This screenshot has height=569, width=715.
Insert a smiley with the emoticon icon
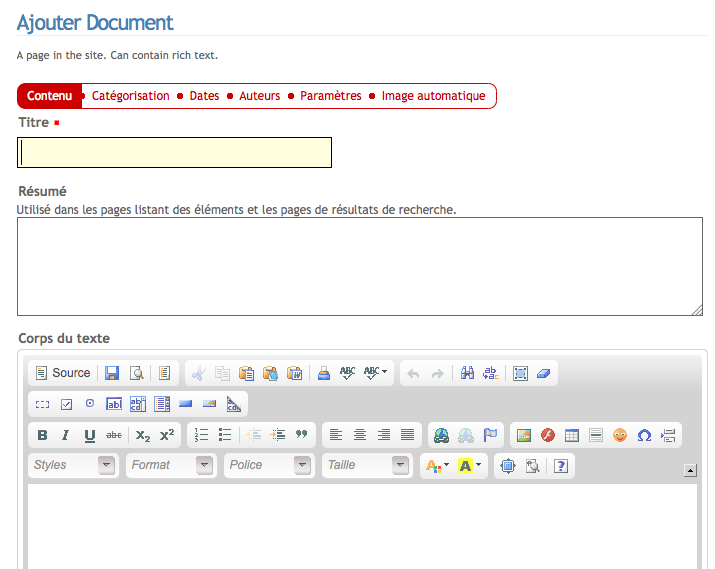620,435
